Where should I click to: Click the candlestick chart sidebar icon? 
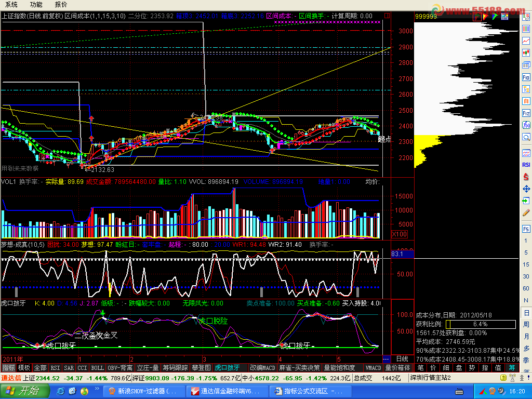click(x=526, y=52)
